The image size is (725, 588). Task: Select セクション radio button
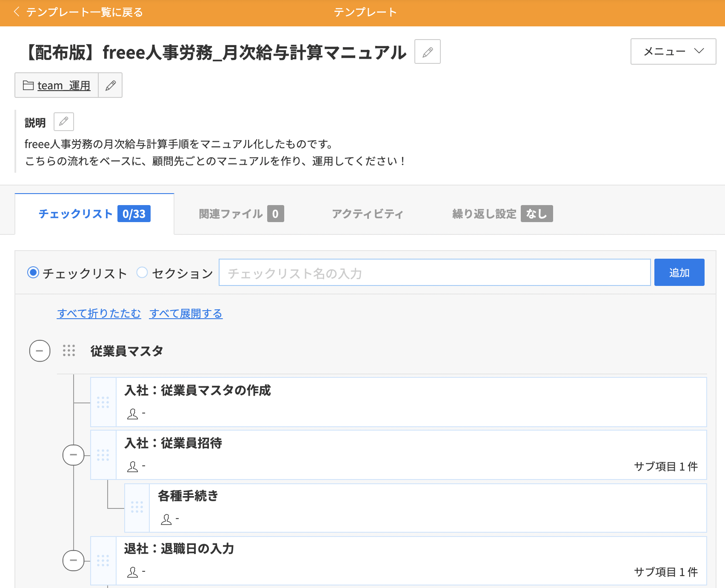pyautogui.click(x=142, y=272)
